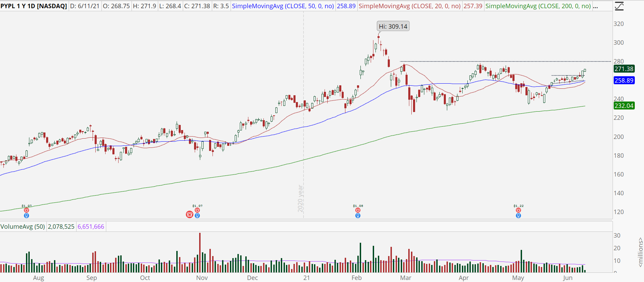The height and width of the screenshot is (282, 644).
Task: Click the close value C: 271.38 in header
Action: point(197,6)
